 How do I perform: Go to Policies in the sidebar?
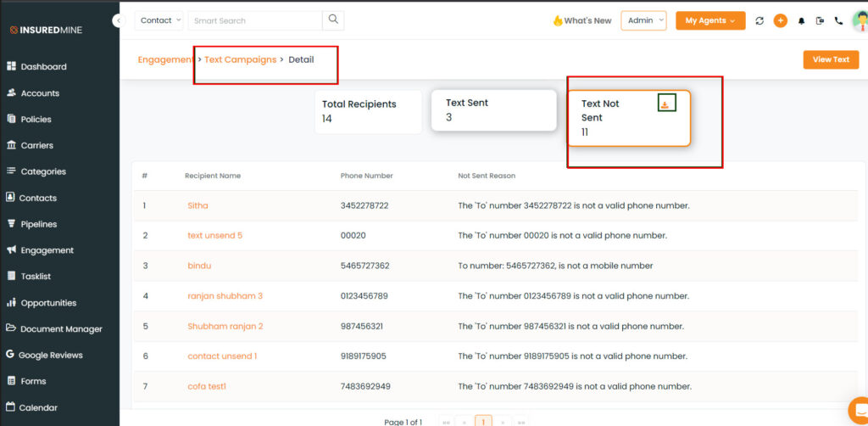coord(30,119)
